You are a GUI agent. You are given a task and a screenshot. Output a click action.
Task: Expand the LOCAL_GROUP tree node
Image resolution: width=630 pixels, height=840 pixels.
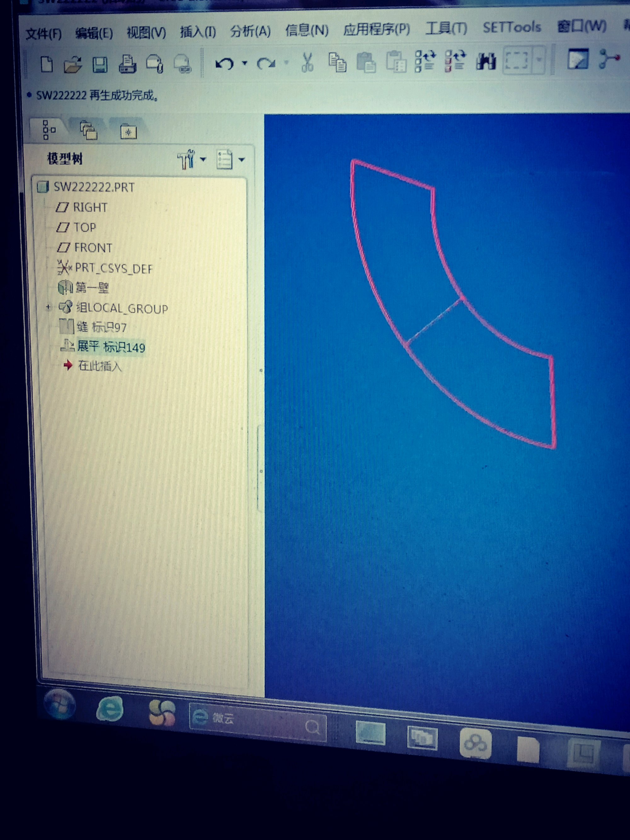[x=48, y=307]
